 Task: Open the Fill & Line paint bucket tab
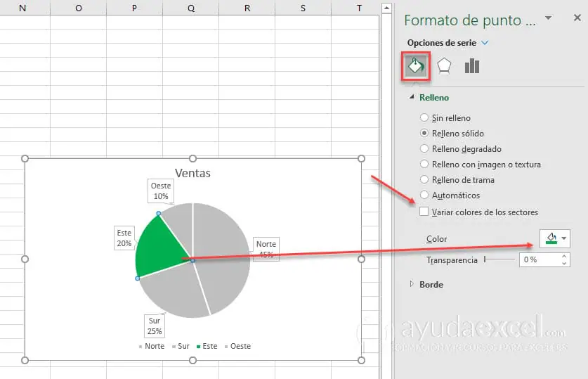pos(415,66)
